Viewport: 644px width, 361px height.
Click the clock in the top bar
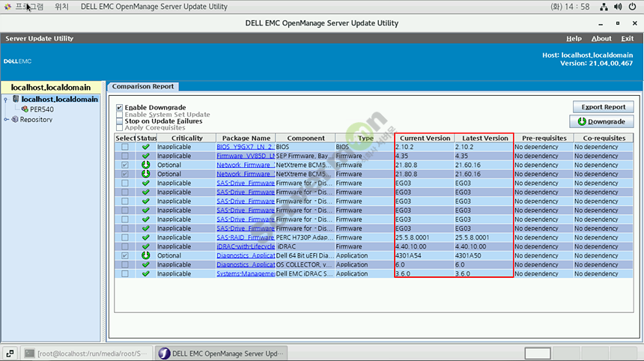[x=570, y=7]
